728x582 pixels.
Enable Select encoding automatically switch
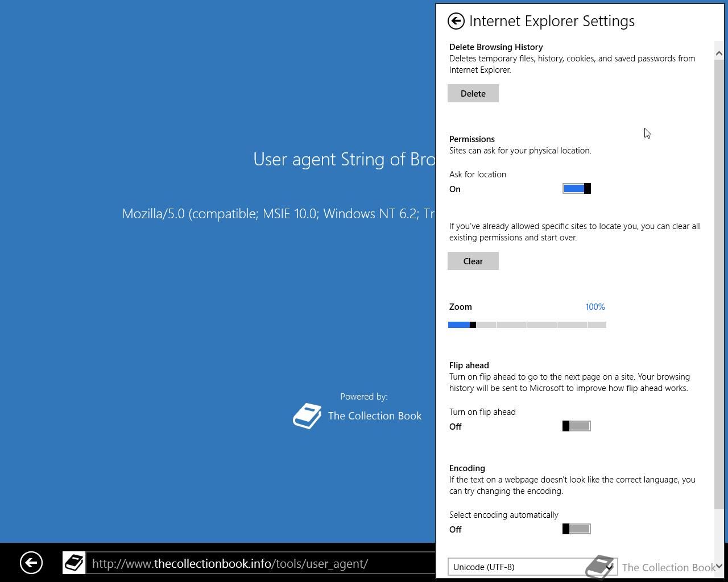point(577,529)
